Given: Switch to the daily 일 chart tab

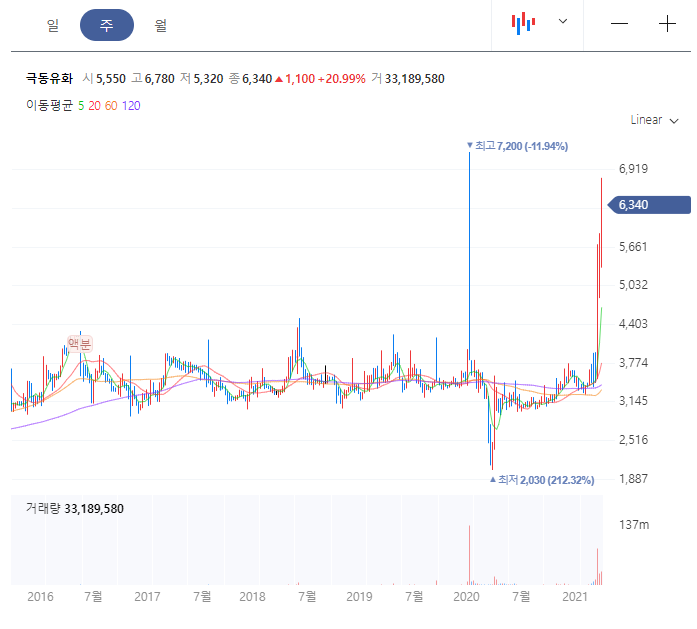Looking at the screenshot, I should pyautogui.click(x=53, y=25).
